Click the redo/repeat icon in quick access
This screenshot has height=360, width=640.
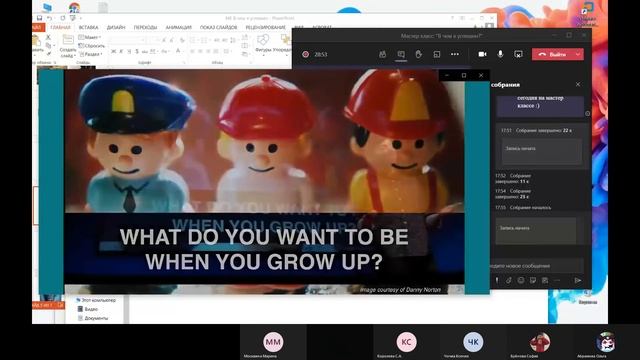pyautogui.click(x=62, y=18)
